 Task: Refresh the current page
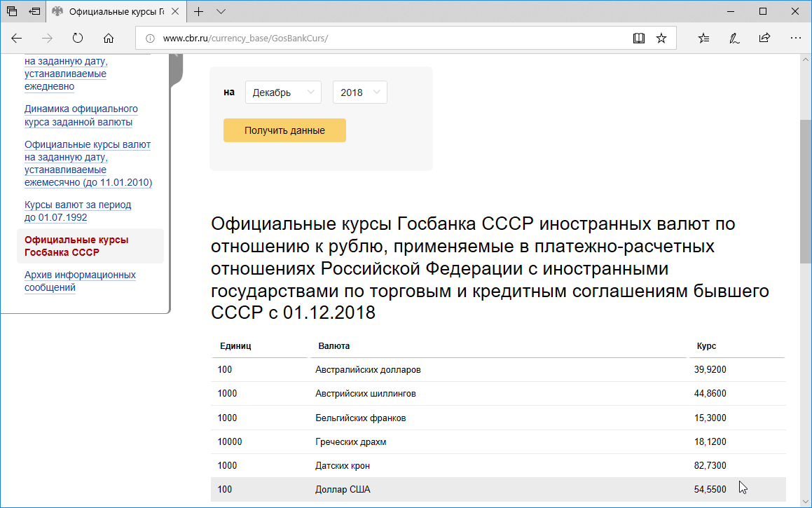pyautogui.click(x=77, y=38)
